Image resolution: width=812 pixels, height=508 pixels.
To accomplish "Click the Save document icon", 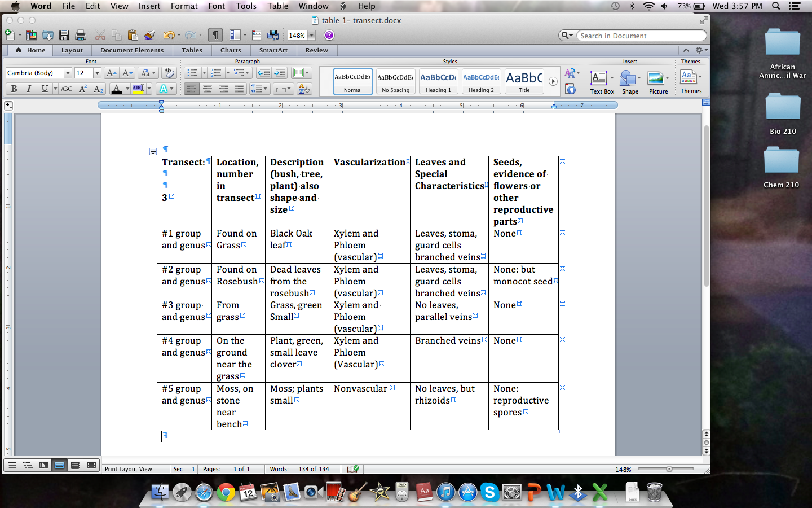I will coord(64,35).
